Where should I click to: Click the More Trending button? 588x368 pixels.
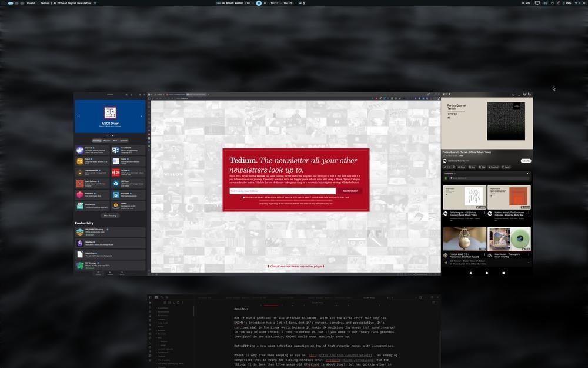(110, 216)
